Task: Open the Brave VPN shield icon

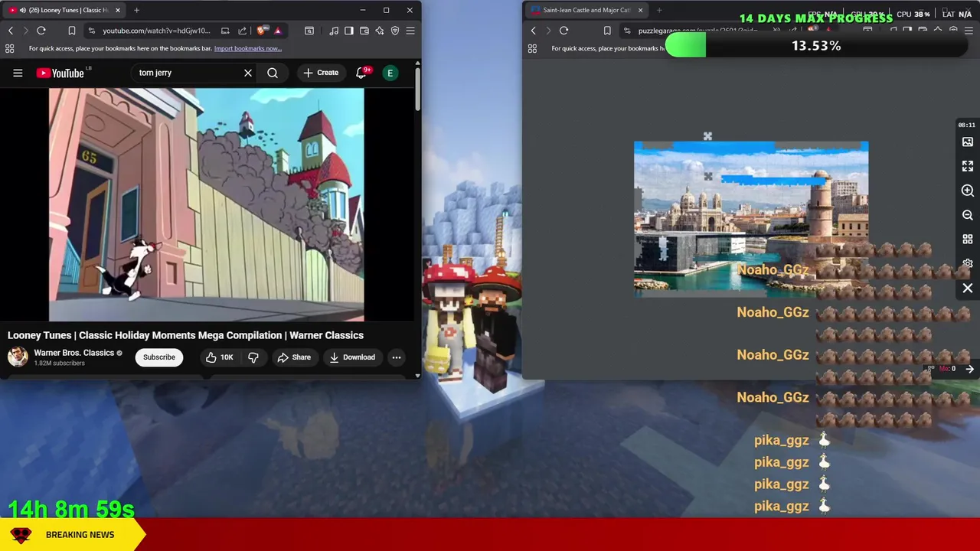Action: 395,31
